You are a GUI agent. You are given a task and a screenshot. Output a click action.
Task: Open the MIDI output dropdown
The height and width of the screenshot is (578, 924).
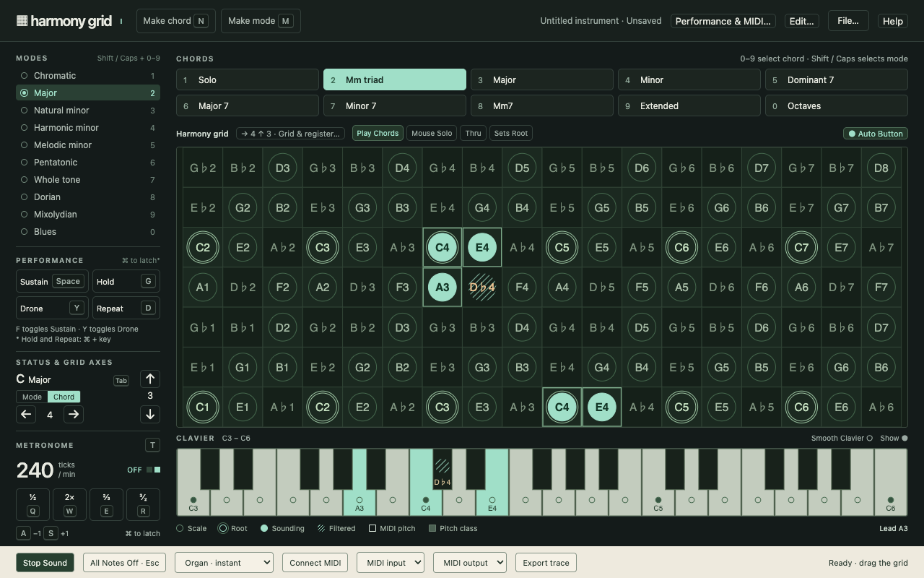[469, 563]
